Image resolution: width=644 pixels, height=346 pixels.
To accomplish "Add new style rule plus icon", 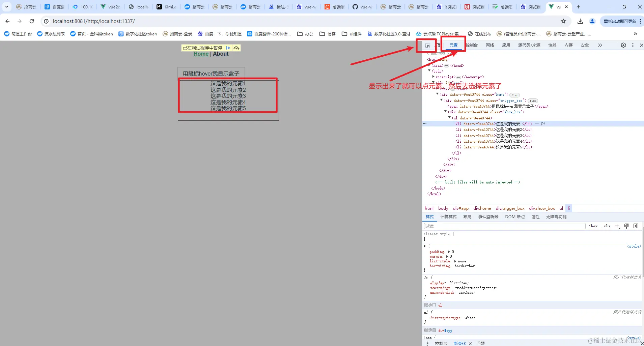I will 617,226.
